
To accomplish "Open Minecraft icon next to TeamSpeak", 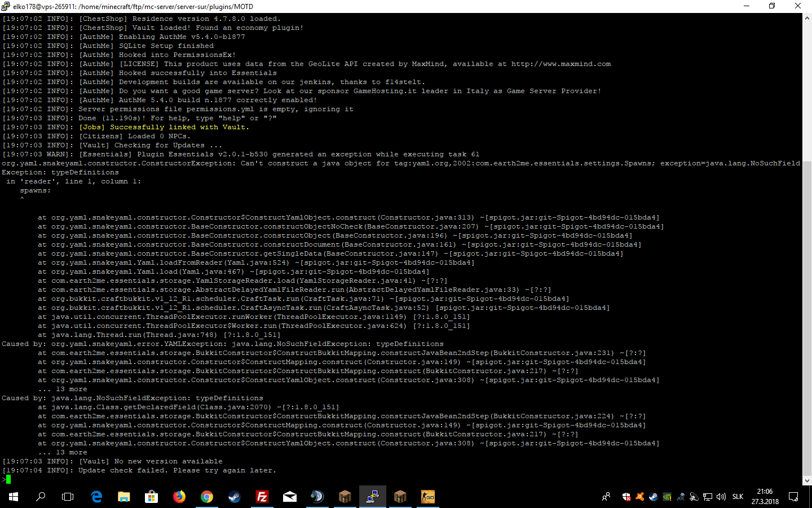I will (345, 497).
